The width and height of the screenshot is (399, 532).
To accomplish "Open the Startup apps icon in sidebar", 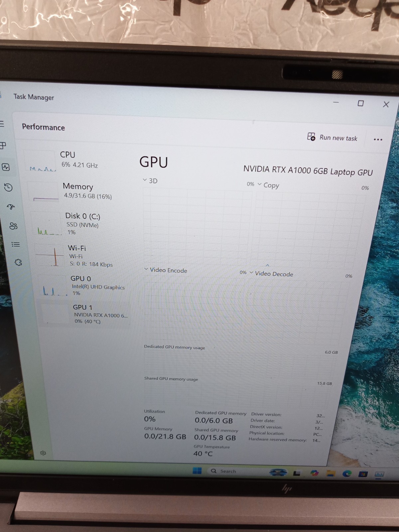I will tap(11, 207).
